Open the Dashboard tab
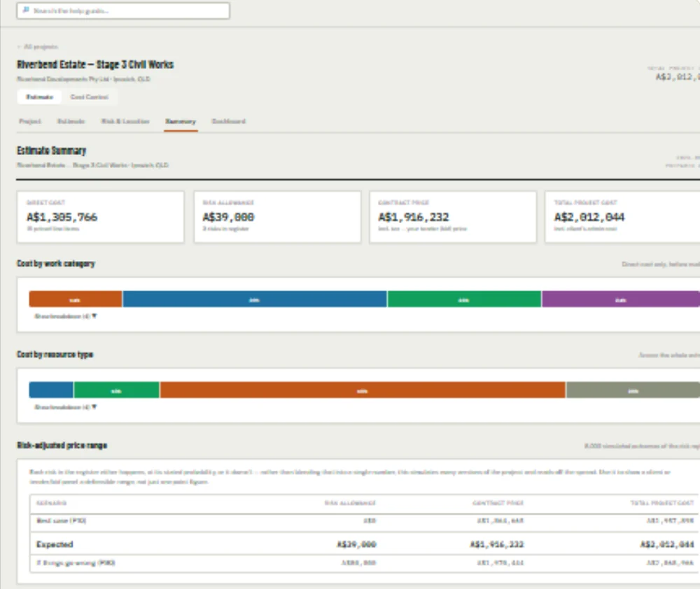Viewport: 700px width, 589px height. (228, 122)
